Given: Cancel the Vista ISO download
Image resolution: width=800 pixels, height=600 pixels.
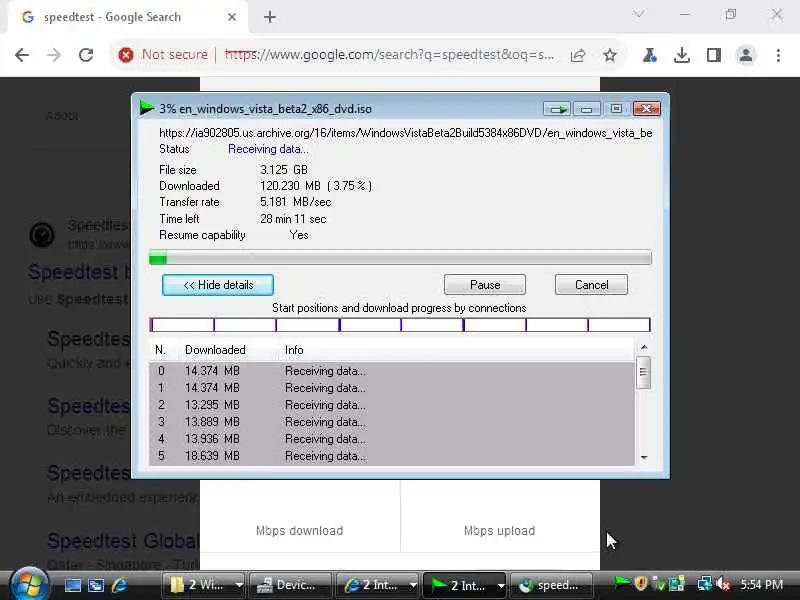Looking at the screenshot, I should coord(591,285).
